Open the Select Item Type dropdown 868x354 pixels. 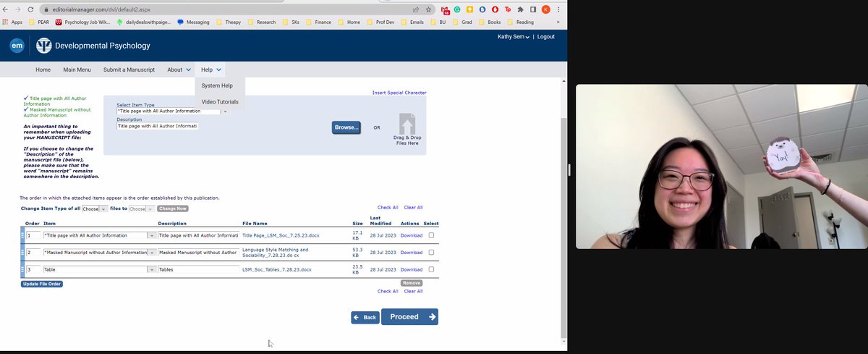pos(172,111)
